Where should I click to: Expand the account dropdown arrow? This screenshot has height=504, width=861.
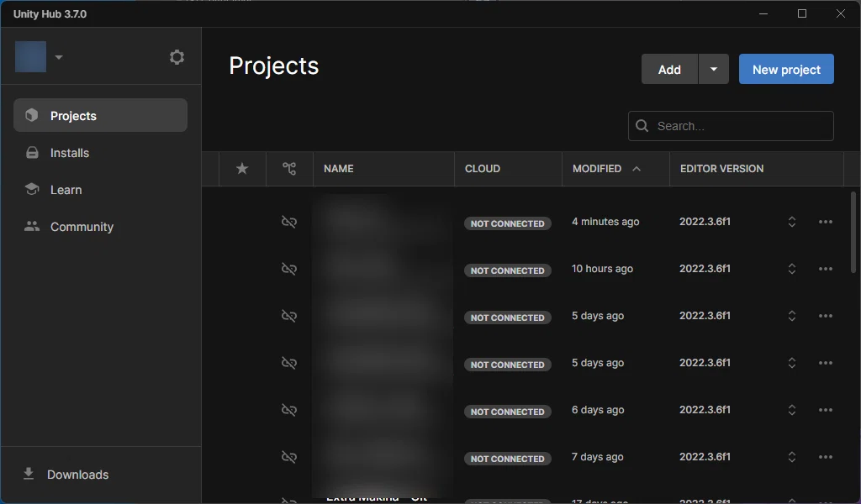coord(59,57)
